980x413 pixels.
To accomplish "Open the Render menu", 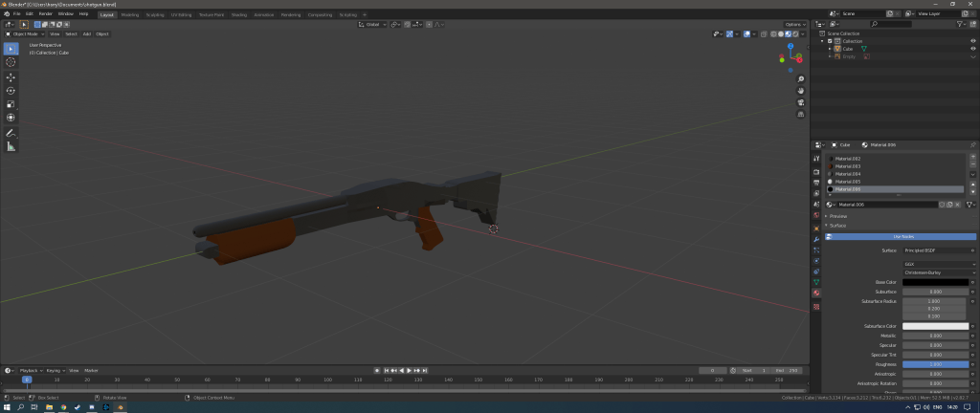I will (x=46, y=13).
